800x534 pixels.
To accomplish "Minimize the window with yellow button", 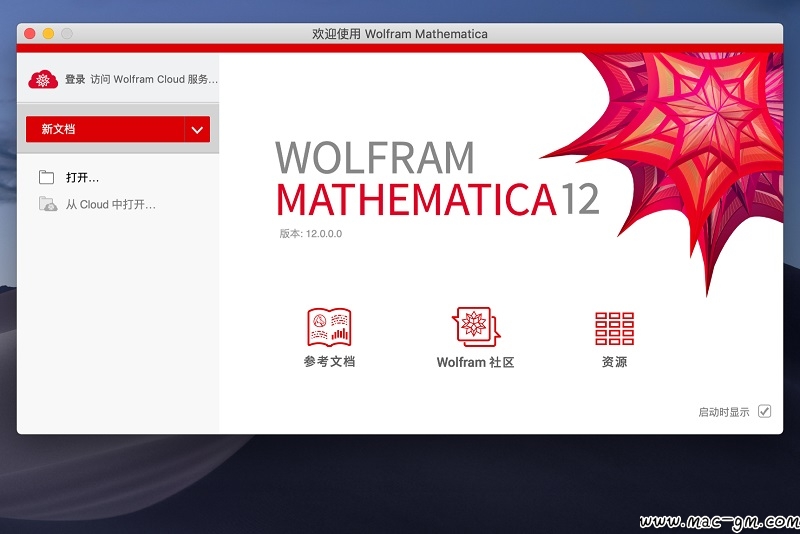I will click(48, 34).
